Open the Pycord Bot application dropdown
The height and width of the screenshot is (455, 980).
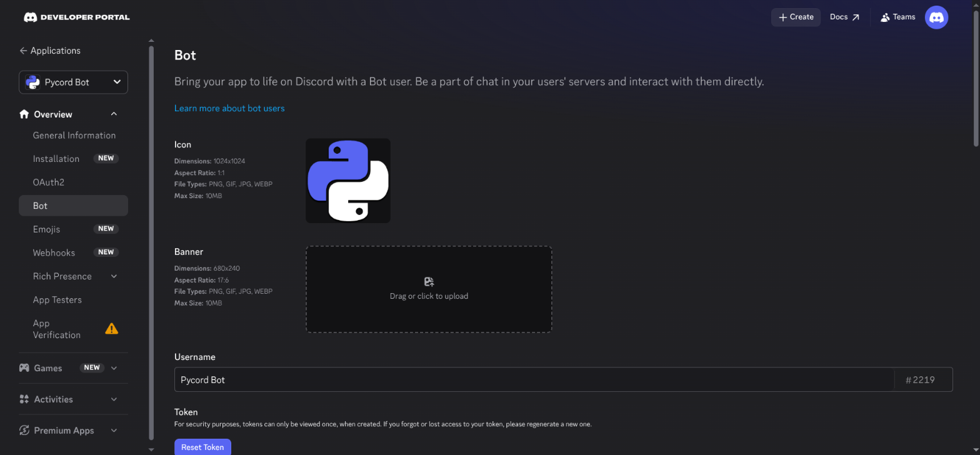click(73, 82)
